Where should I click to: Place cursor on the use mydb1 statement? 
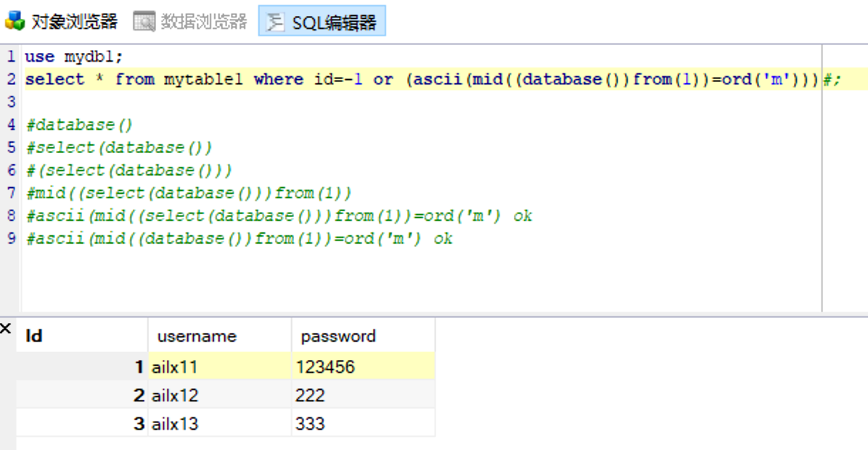[73, 56]
